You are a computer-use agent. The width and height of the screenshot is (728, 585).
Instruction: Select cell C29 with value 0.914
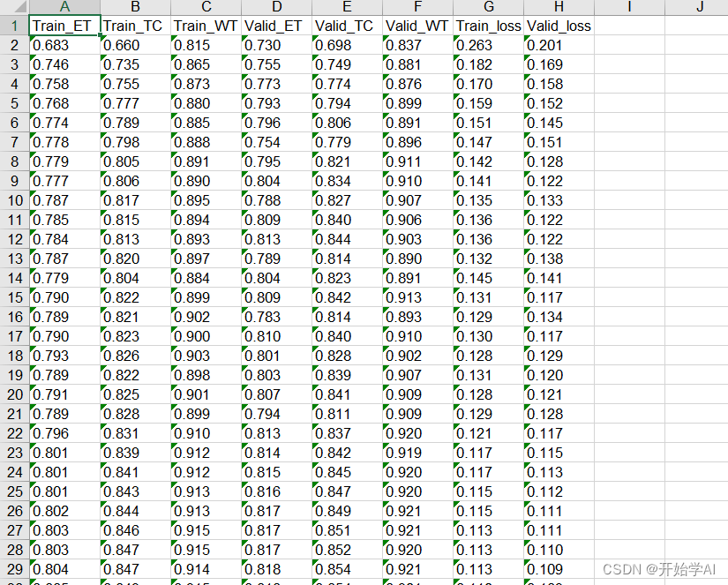pos(206,569)
